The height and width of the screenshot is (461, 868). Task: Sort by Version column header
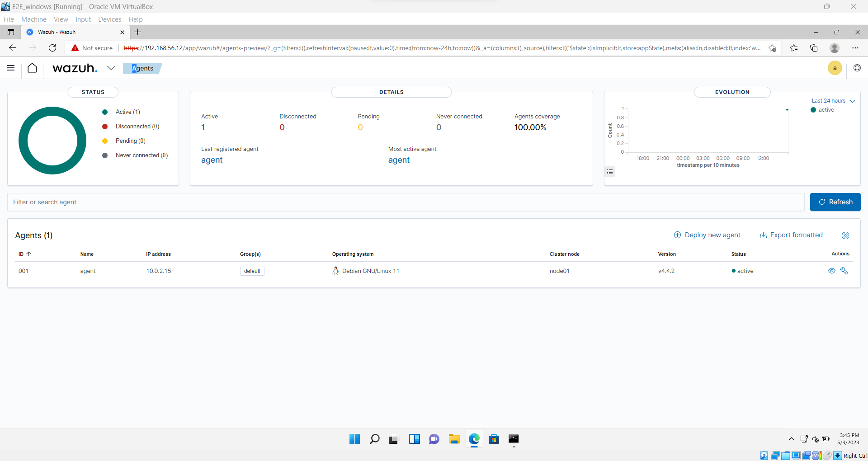tap(667, 254)
